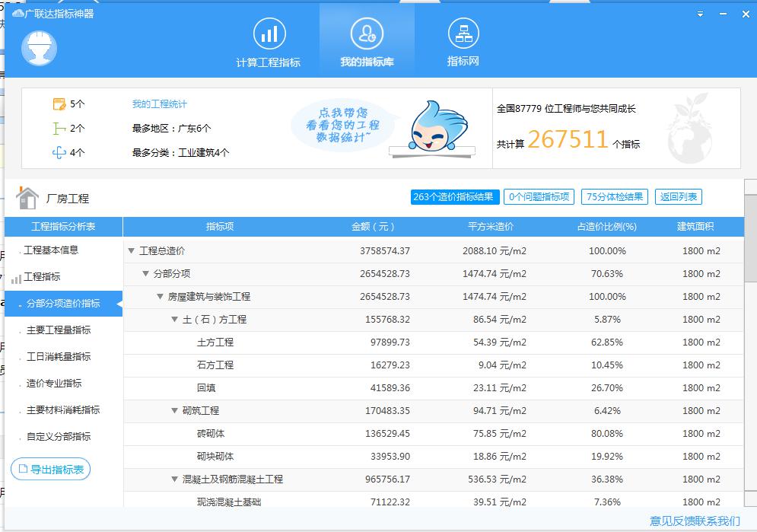The height and width of the screenshot is (532, 757).
Task: Click the house icon beside 厂房工程
Action: point(27,198)
